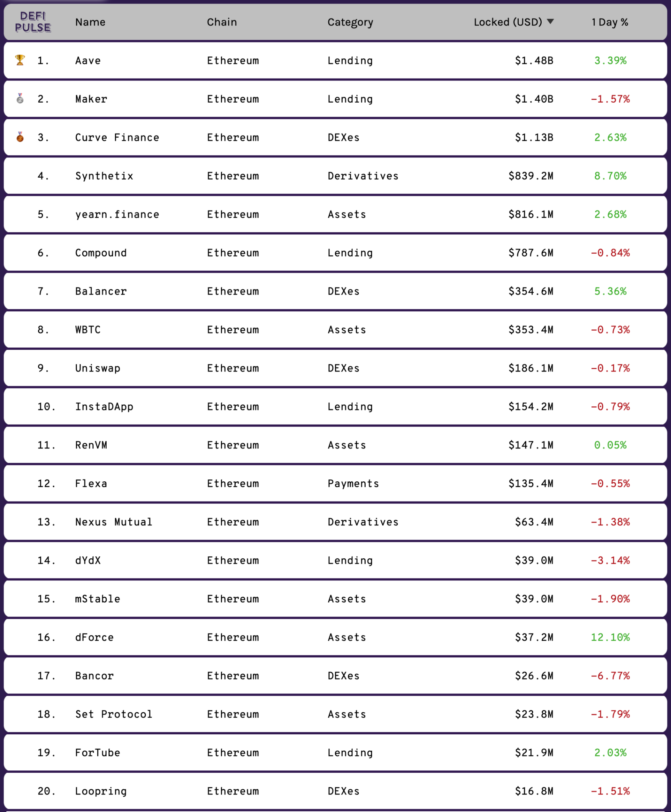Click the Payments category on the Flexa row
Screen dimensions: 671x812
pos(353,483)
